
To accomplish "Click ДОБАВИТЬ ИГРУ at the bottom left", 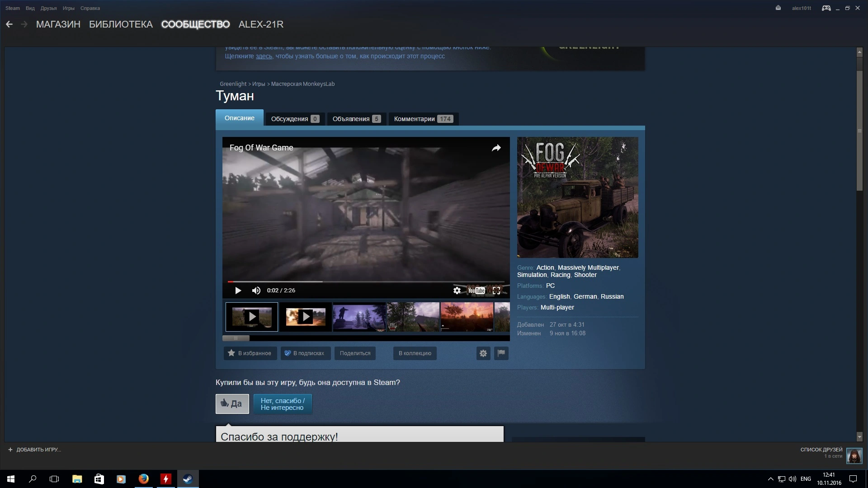I will (34, 450).
